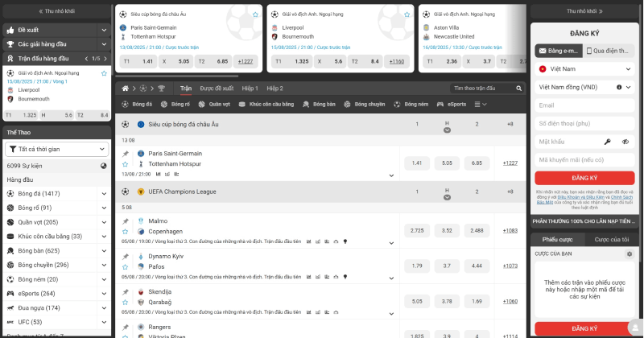
Task: Select eSports in sports toolbar
Action: 452,105
